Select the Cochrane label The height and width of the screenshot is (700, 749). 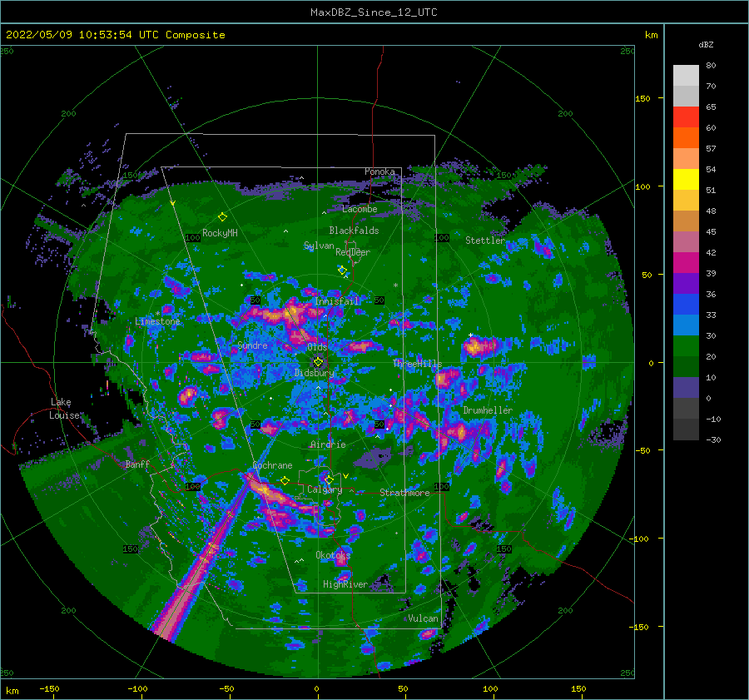click(272, 465)
